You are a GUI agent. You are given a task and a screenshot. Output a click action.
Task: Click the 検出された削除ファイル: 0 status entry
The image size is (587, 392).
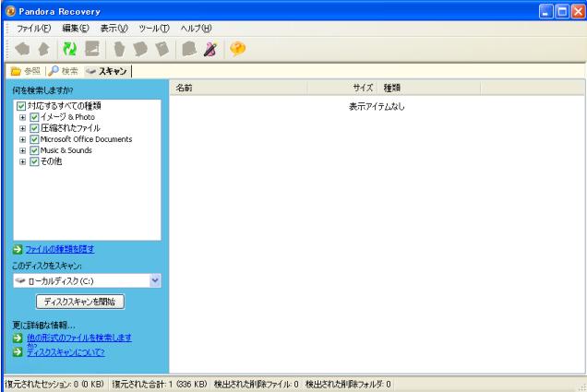[x=257, y=384]
